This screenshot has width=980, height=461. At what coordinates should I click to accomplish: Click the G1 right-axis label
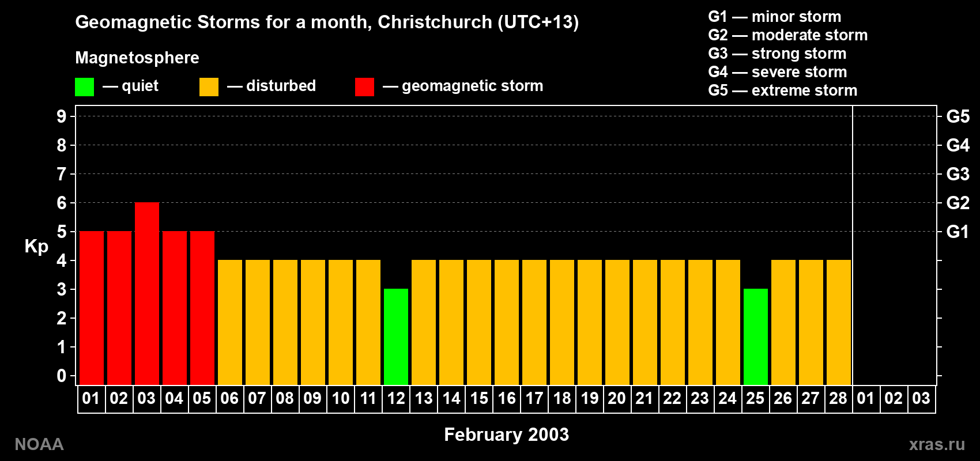pyautogui.click(x=958, y=232)
